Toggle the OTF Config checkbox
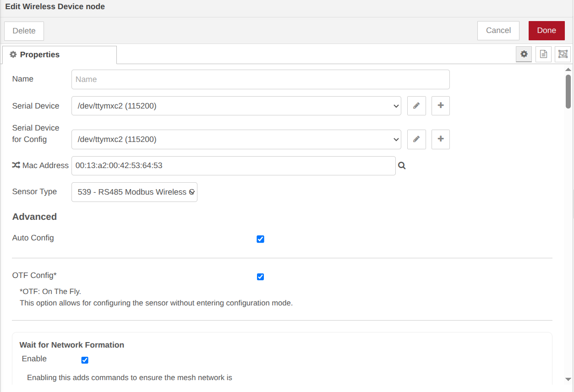This screenshot has height=392, width=574. pos(260,277)
